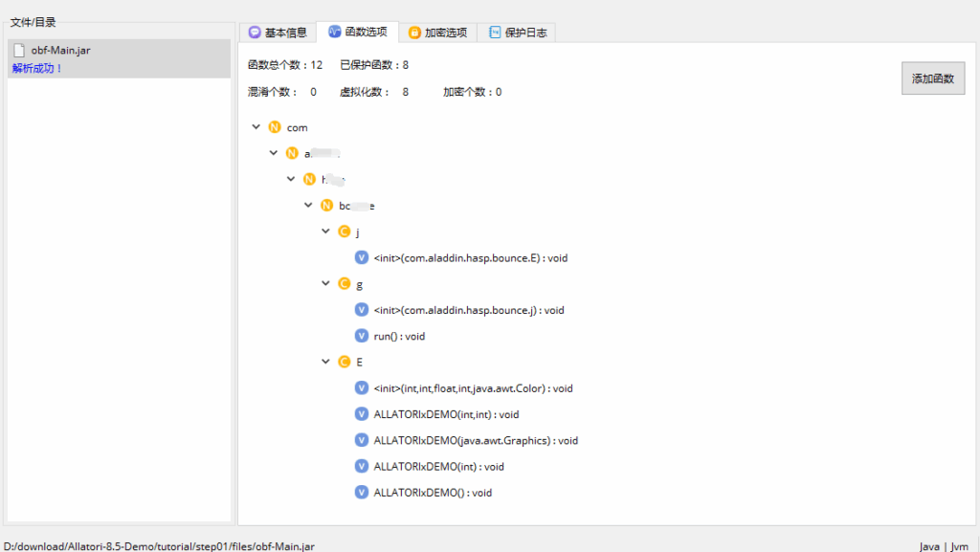Switch to the 基本信息 tab

(278, 33)
